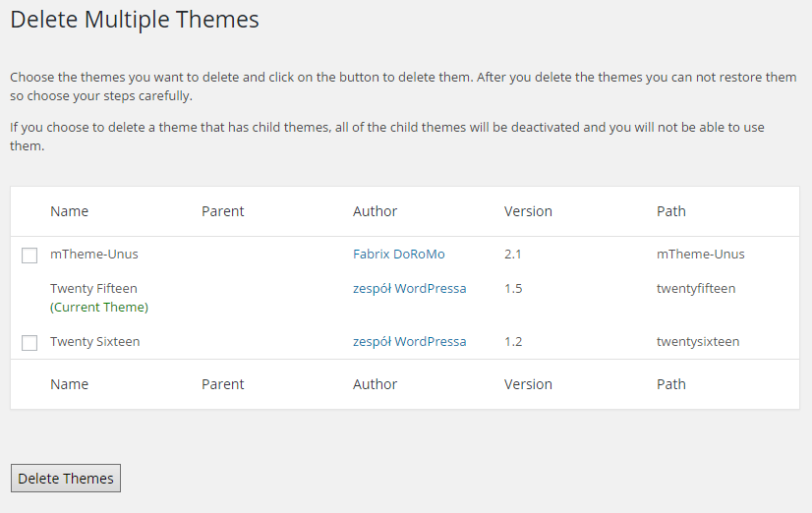Open zespół WordPressa link for Twenty Fifteen
Screen dimensions: 812x513
[410, 288]
